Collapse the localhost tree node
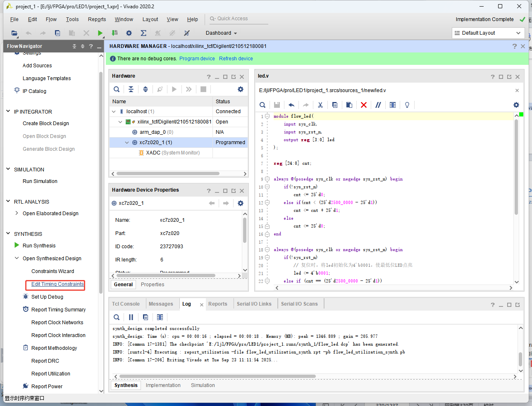Image resolution: width=532 pixels, height=406 pixels. pos(114,112)
